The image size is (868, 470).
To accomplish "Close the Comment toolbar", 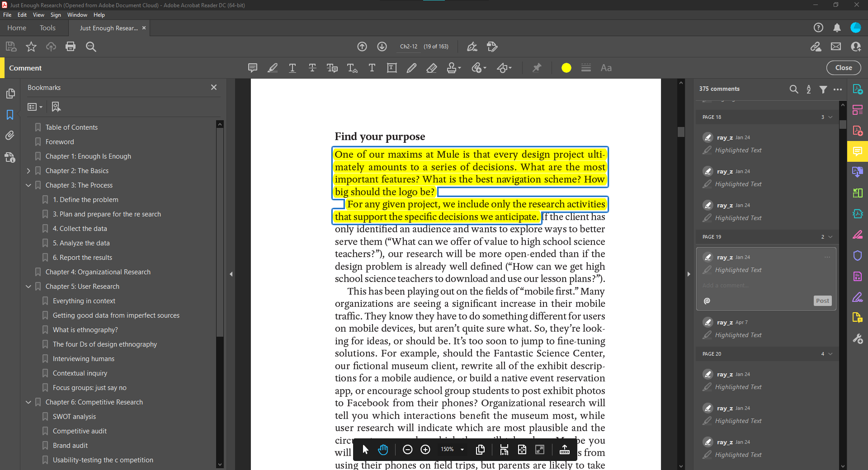I will 844,68.
